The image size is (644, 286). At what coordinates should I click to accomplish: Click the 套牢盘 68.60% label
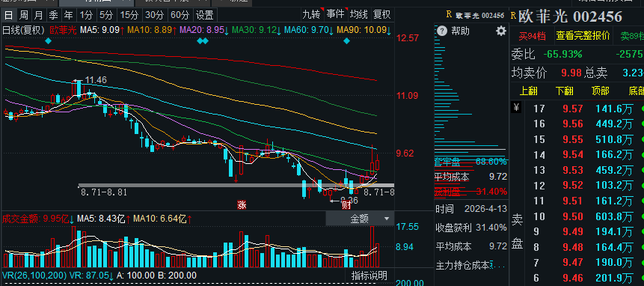point(470,162)
